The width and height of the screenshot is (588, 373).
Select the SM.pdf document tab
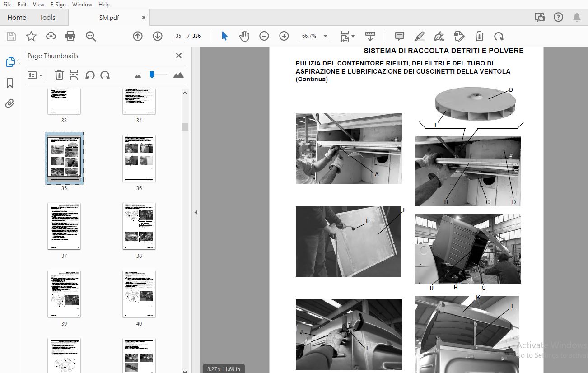point(108,18)
